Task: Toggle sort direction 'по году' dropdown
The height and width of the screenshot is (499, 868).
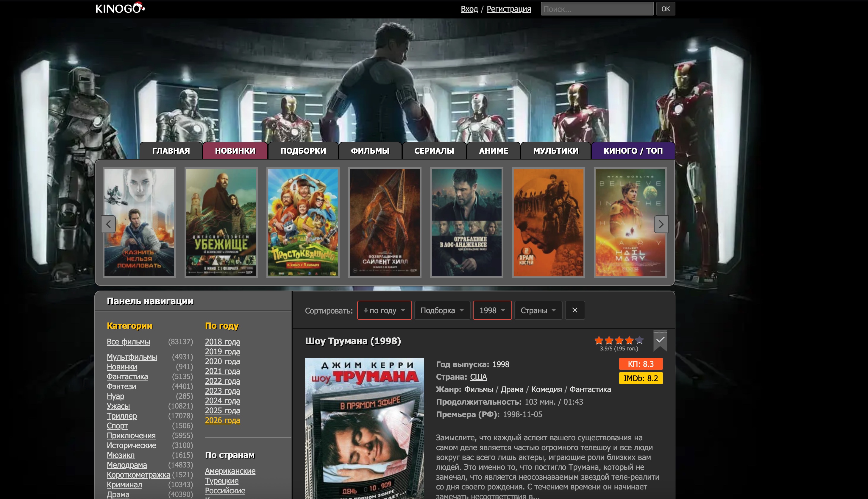Action: 384,311
